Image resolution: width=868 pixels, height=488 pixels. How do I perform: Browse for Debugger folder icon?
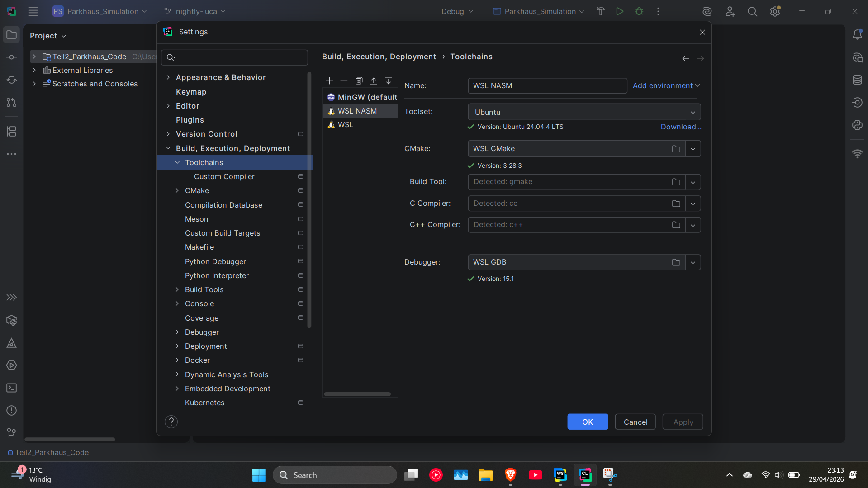coord(676,262)
